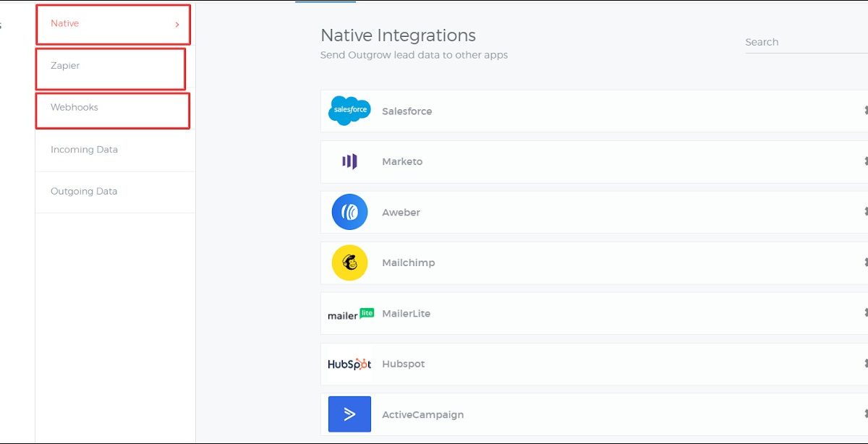Select the HubSpot logo
868x444 pixels.
pos(349,364)
